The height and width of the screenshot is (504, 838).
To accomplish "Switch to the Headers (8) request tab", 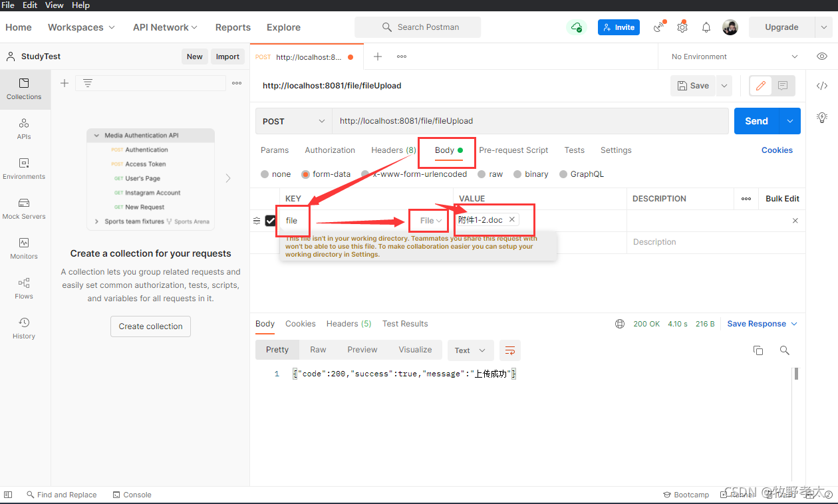I will pyautogui.click(x=394, y=150).
